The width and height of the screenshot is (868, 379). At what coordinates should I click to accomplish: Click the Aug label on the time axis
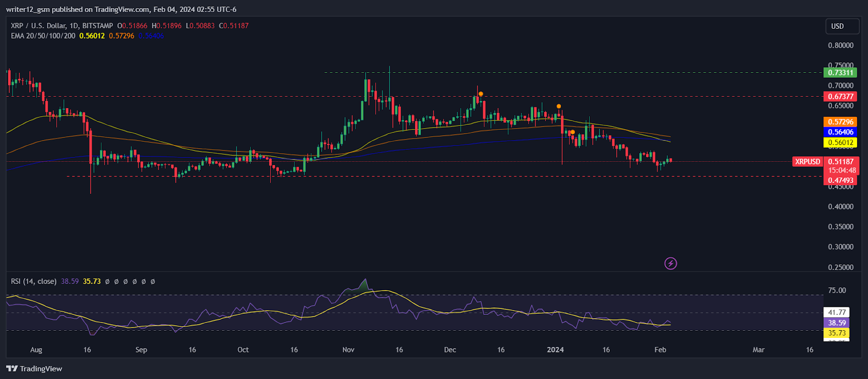[x=36, y=350]
